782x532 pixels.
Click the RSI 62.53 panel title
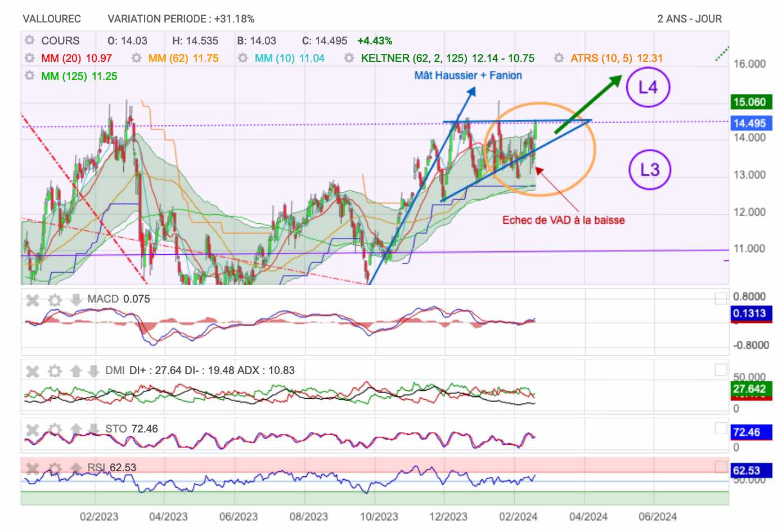coord(112,467)
